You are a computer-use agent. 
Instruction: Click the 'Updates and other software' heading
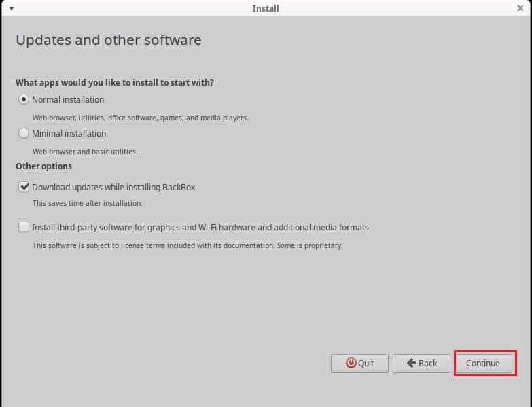coord(109,40)
